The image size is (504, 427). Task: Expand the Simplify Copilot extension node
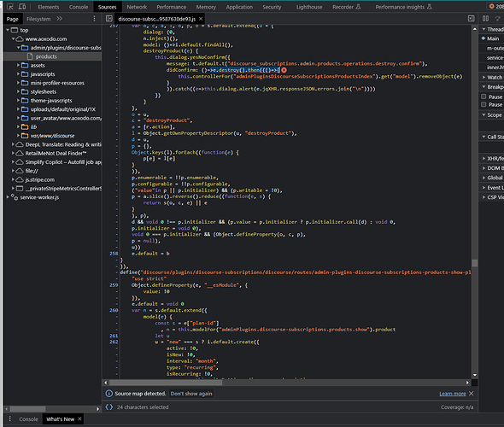click(x=13, y=162)
